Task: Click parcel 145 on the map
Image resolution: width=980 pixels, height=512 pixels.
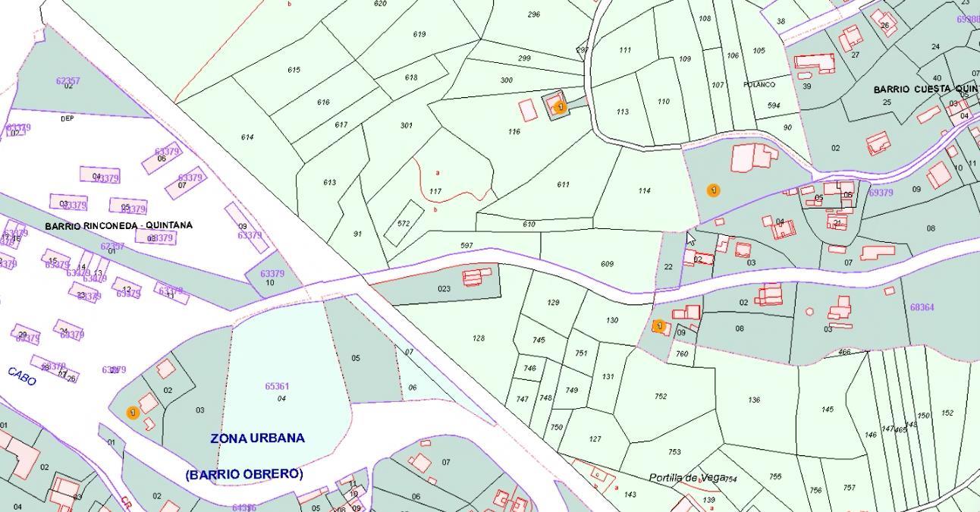Action: 827,410
